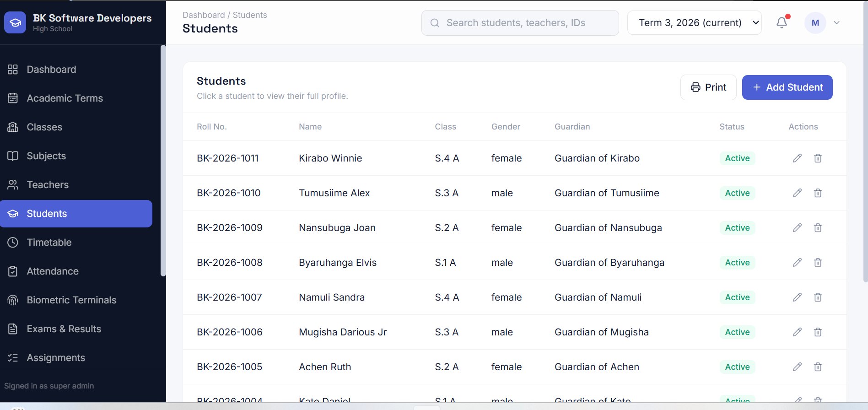
Task: Open Kirabo Winnie's student profile
Action: click(330, 158)
